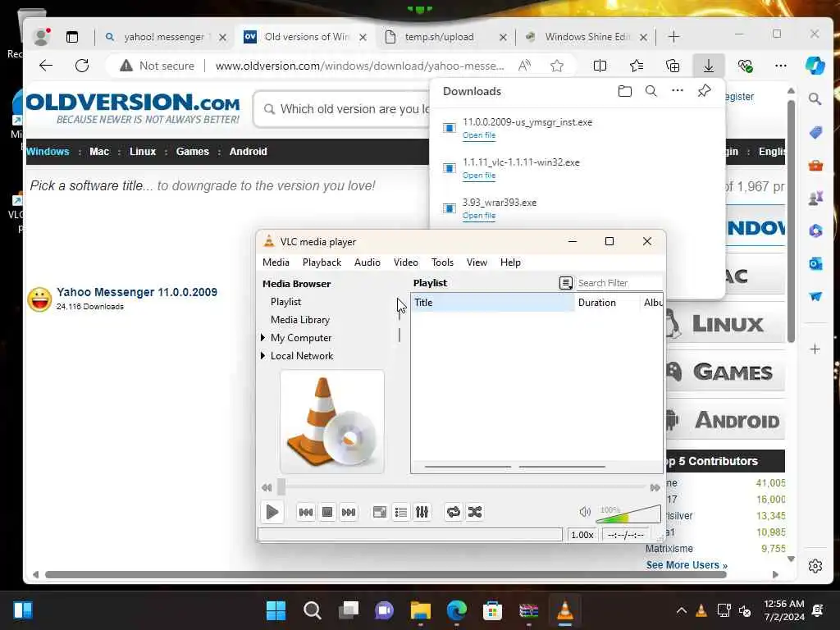Open Edge browser essentials heart icon
Image resolution: width=840 pixels, height=630 pixels.
point(745,66)
